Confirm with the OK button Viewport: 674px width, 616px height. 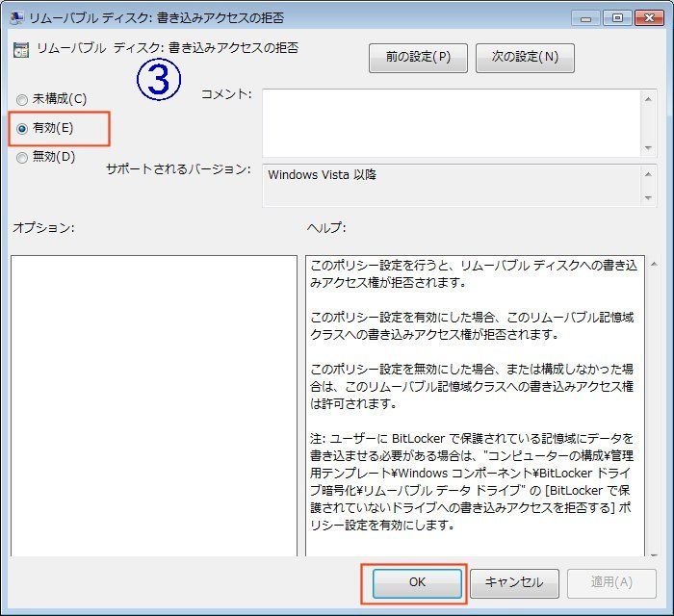417,583
